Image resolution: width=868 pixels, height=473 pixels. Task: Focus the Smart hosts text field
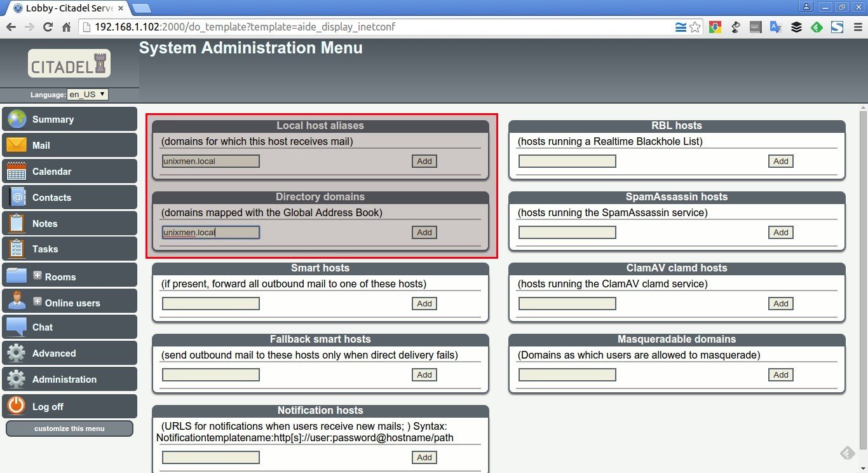click(211, 303)
